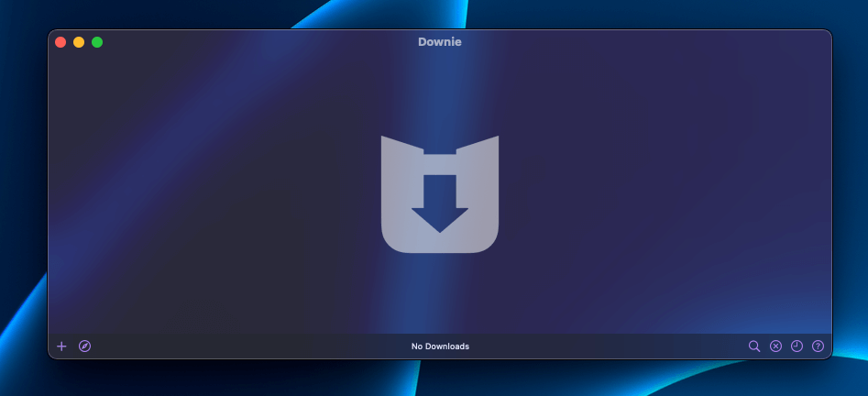Open help with the question mark icon
The width and height of the screenshot is (868, 396).
tap(818, 346)
